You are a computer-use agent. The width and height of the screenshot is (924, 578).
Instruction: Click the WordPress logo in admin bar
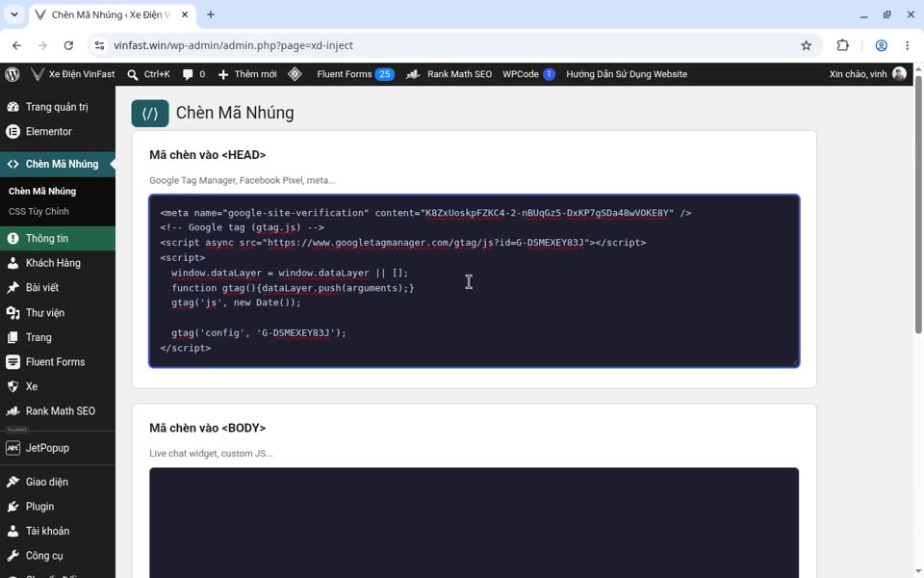tap(13, 74)
